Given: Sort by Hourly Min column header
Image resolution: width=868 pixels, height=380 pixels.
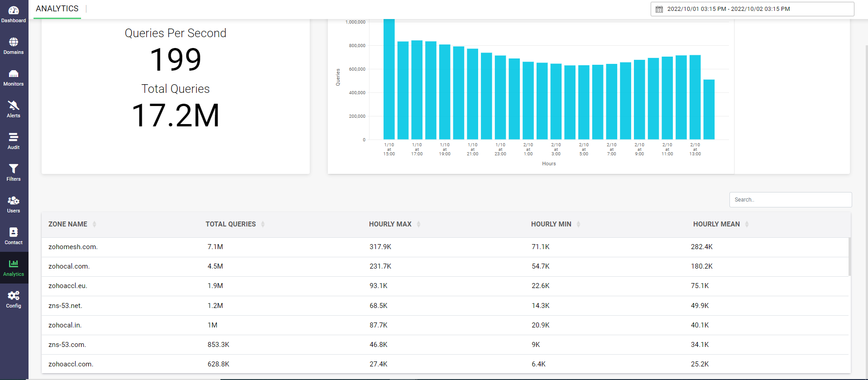Looking at the screenshot, I should click(x=551, y=224).
